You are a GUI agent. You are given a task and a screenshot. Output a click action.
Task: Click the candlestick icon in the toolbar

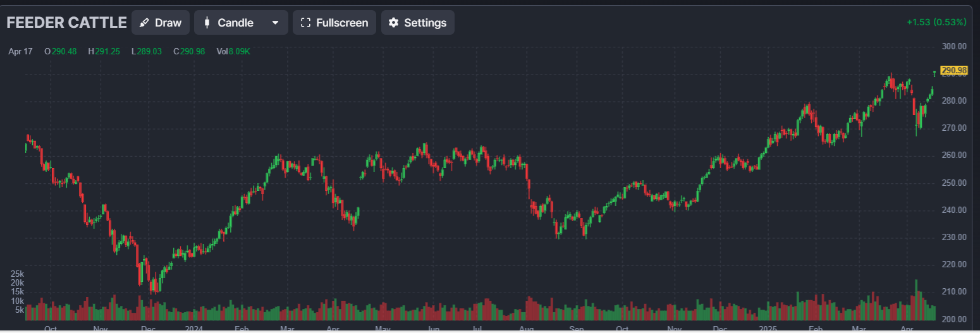(x=207, y=23)
